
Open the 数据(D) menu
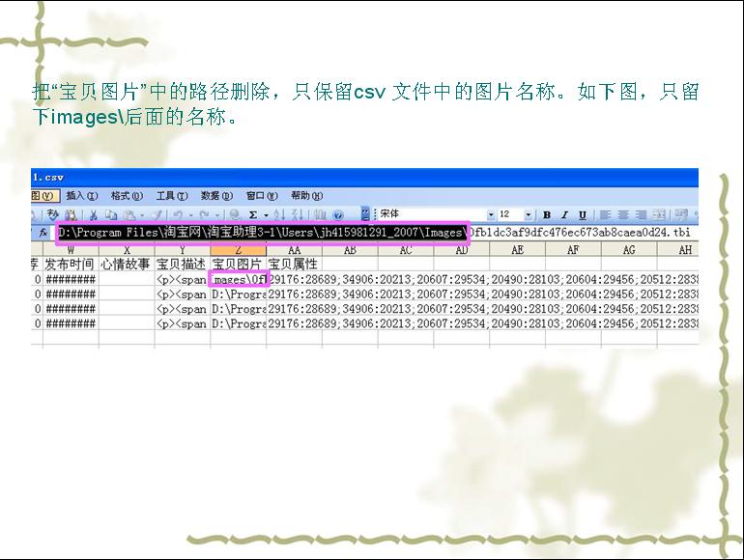(x=216, y=196)
